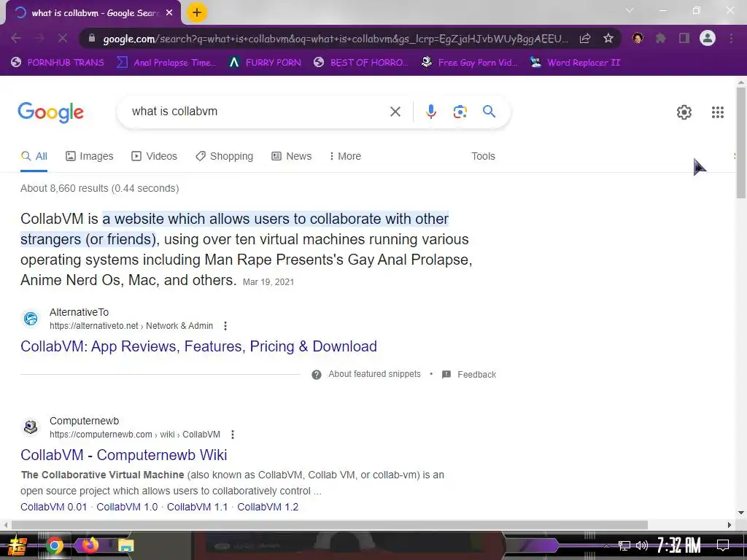Screen dimensions: 747x560
Task: Open the tab search dropdown chevron
Action: click(630, 10)
